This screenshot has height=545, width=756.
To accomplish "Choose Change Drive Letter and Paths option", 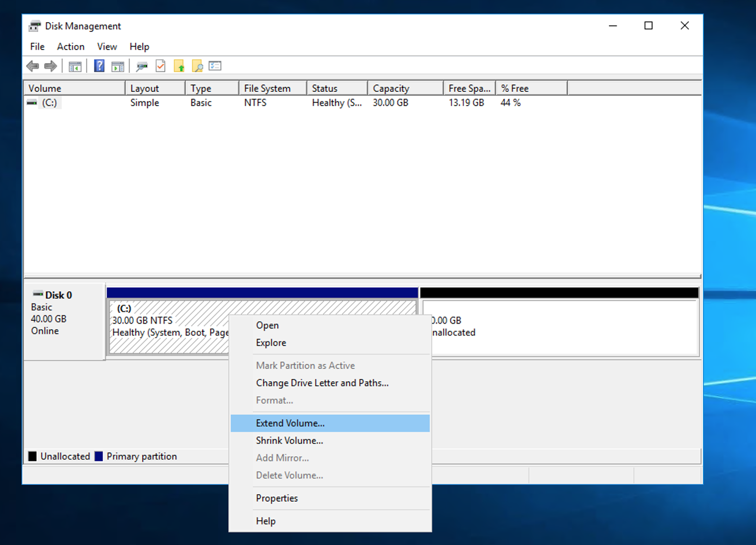I will click(322, 383).
